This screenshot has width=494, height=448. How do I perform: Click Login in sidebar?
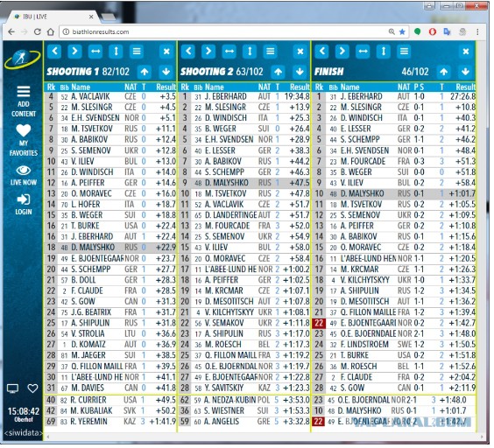pyautogui.click(x=24, y=205)
